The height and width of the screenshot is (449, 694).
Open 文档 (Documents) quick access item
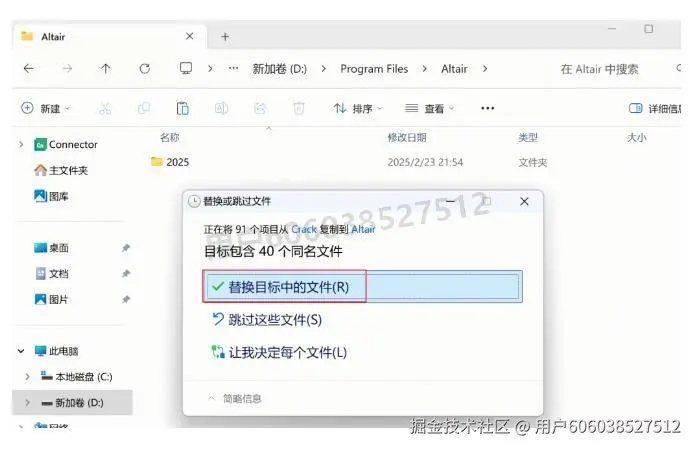point(51,274)
